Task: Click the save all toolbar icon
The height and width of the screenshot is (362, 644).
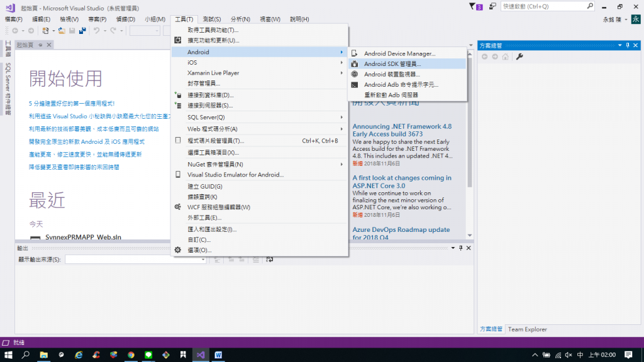Action: (x=82, y=31)
